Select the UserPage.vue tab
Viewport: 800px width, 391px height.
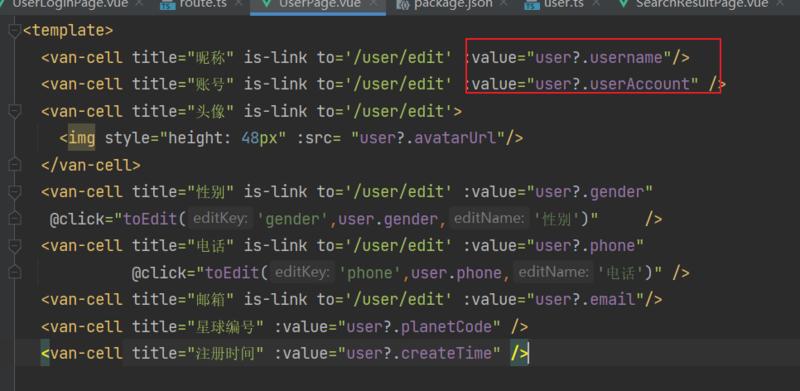[x=320, y=4]
